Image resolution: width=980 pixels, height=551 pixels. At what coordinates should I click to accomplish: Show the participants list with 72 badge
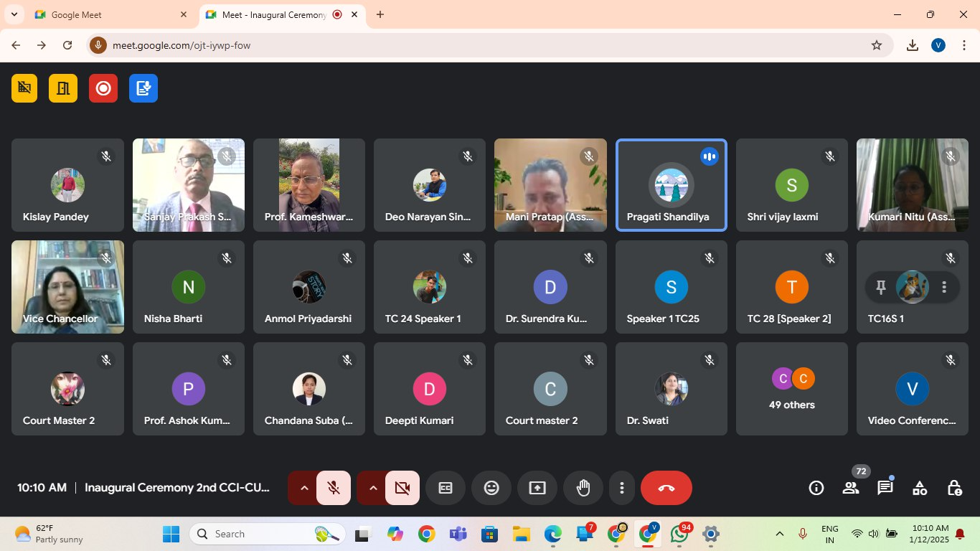click(851, 488)
